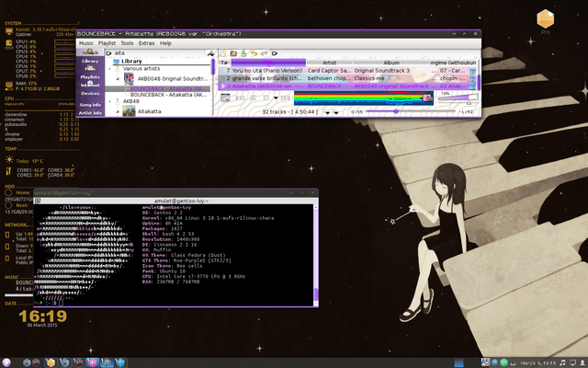This screenshot has height=368, width=588.
Task: Show the Song info sidebar panel
Action: (x=90, y=104)
